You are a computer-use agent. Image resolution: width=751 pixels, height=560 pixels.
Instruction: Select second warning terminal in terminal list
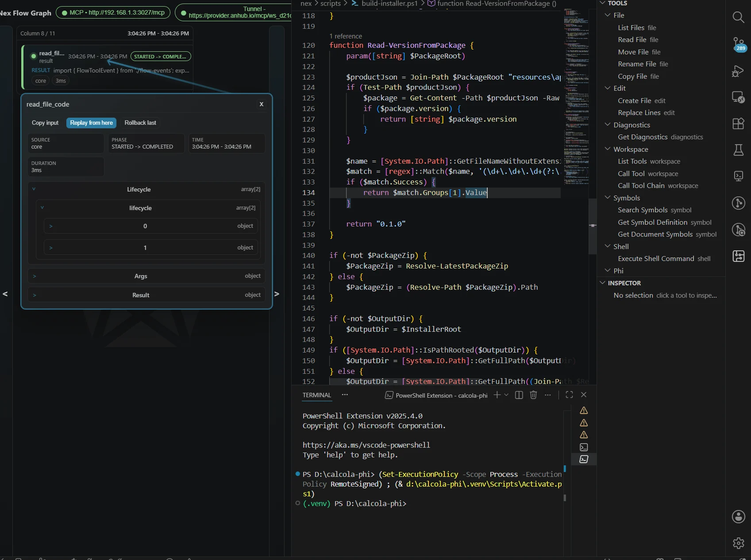tap(584, 423)
